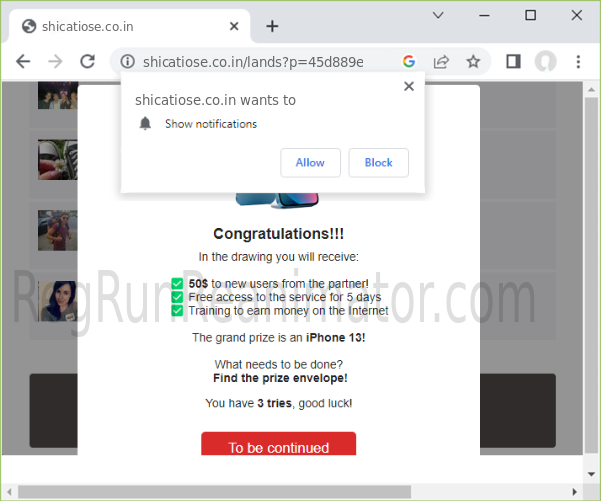Click the address bar URL field
The height and width of the screenshot is (501, 601).
pyautogui.click(x=260, y=62)
